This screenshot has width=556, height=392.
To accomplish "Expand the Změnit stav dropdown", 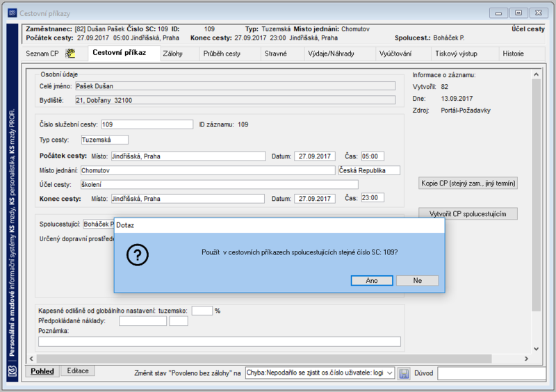I will (390, 373).
